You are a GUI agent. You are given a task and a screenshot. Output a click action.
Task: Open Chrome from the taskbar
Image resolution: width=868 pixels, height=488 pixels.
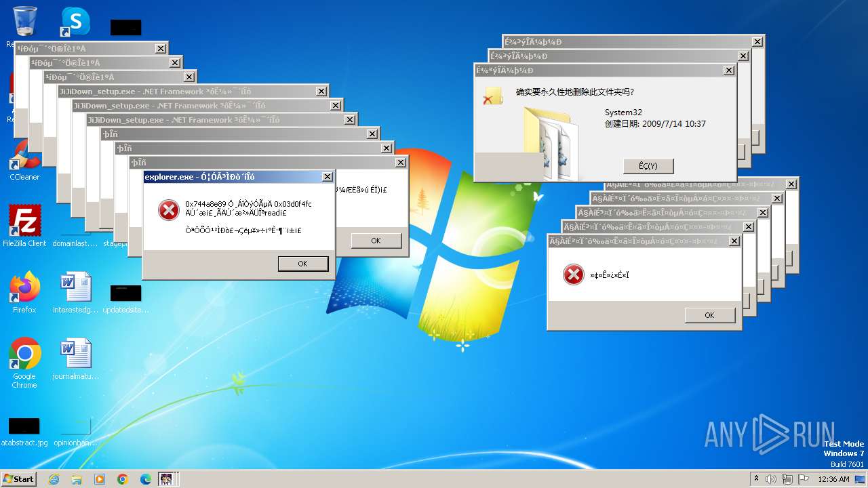pyautogui.click(x=123, y=479)
